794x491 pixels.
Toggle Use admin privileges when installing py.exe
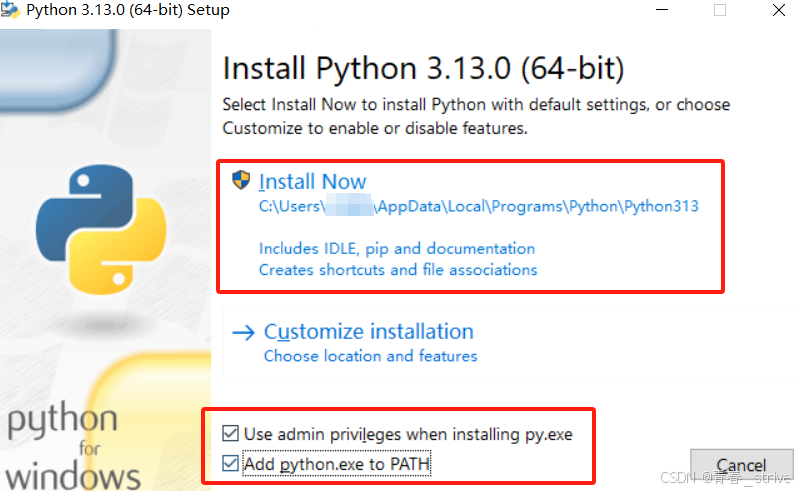point(230,433)
